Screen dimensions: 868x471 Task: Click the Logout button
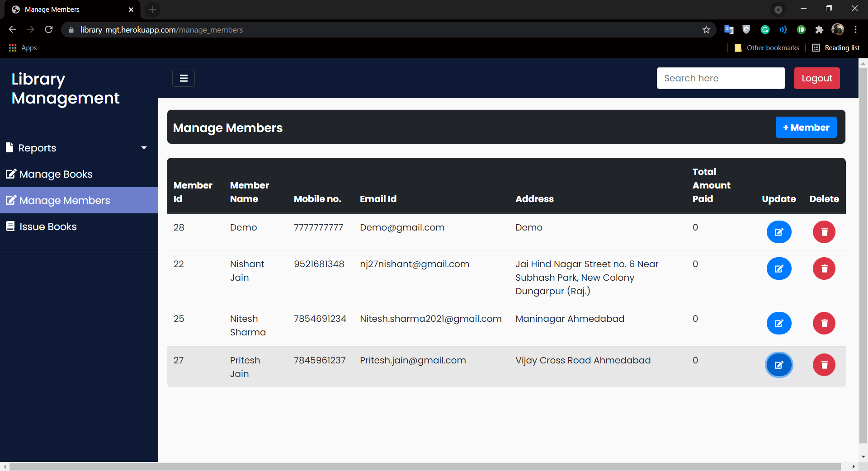817,78
